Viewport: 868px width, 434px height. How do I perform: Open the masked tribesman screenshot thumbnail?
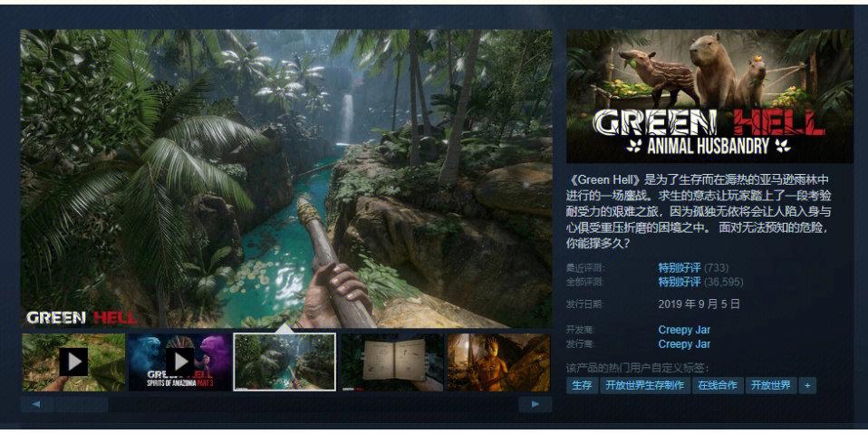point(498,362)
